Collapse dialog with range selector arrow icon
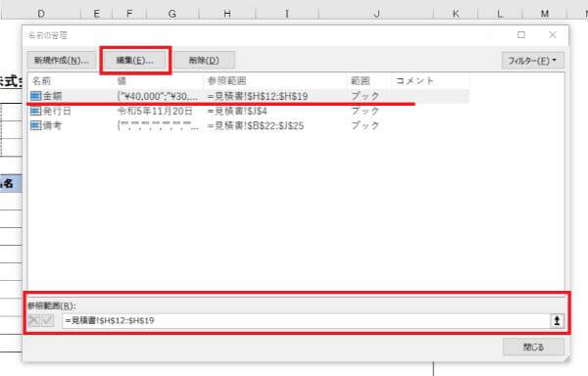This screenshot has width=588, height=376. pos(557,320)
